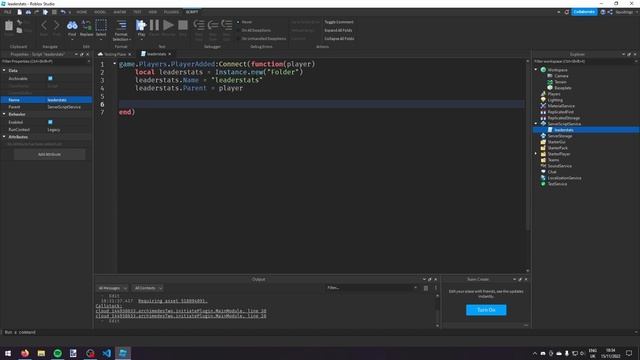Switch to the leaderstats script tab
640x360 pixels.
(x=156, y=54)
